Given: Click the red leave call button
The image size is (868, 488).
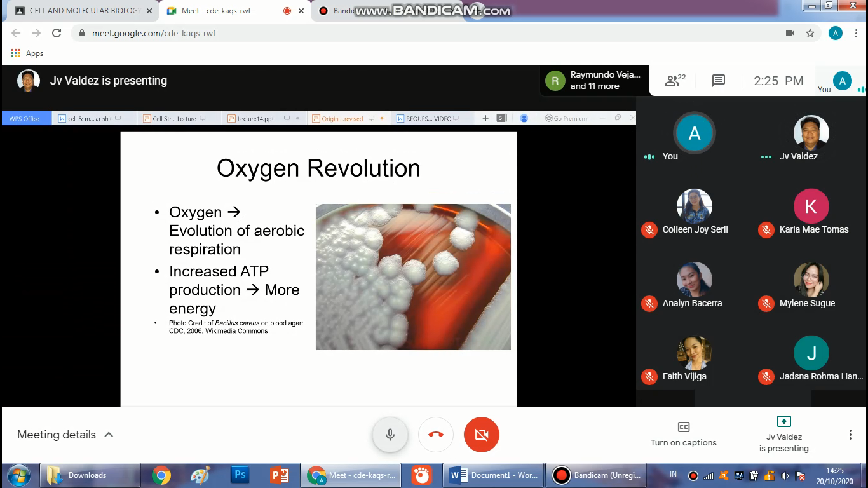Looking at the screenshot, I should pos(435,435).
